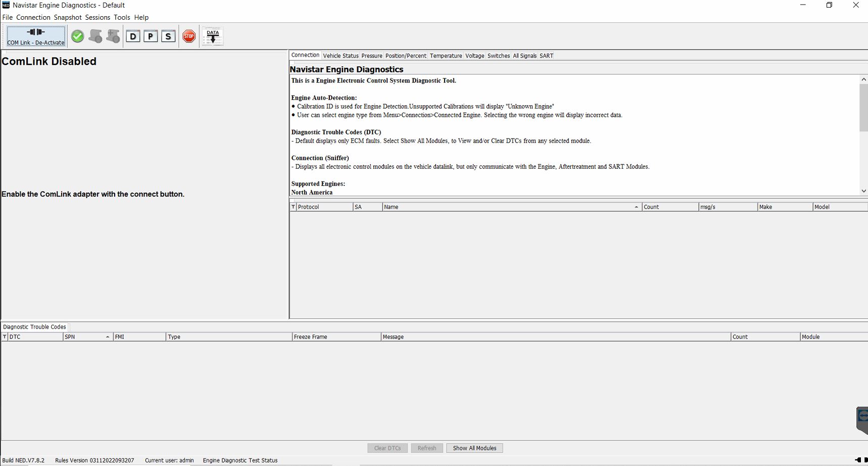Image resolution: width=868 pixels, height=466 pixels.
Task: Switch to the Pressure tab
Action: point(372,56)
